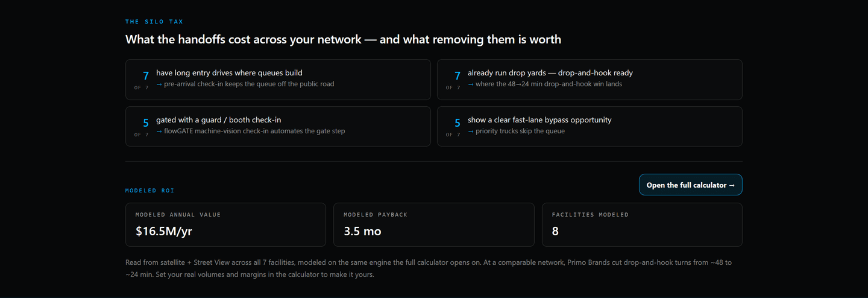Click the 'gated with a guard / booth check-in' card
Screen dimensions: 868x298
tap(278, 127)
